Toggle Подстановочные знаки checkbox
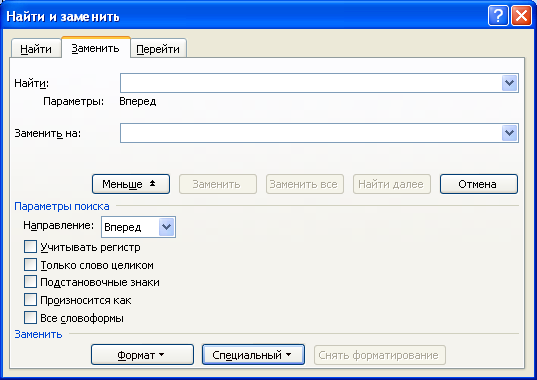 point(30,282)
